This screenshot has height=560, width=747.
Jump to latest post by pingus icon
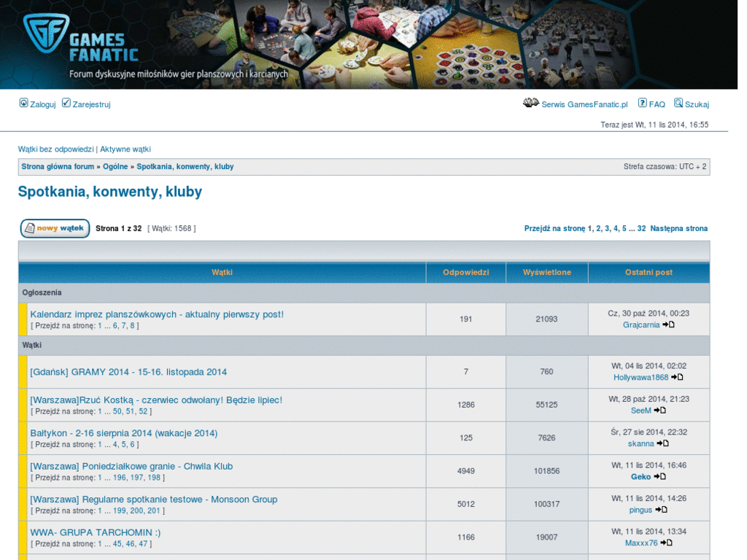point(660,510)
